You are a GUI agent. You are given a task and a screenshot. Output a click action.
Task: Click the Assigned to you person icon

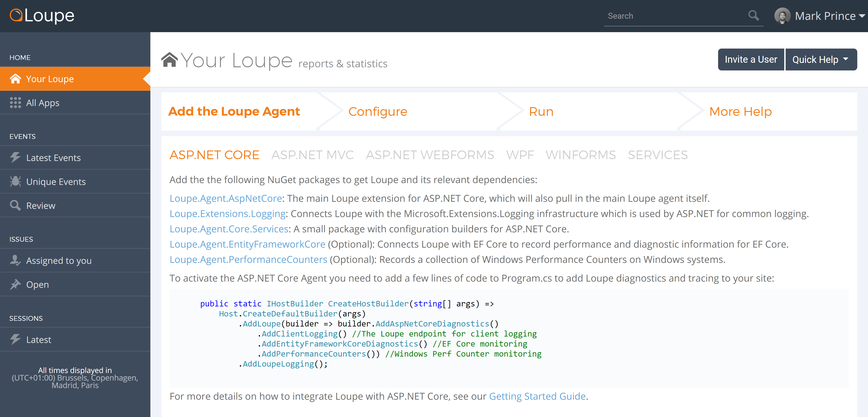tap(16, 260)
